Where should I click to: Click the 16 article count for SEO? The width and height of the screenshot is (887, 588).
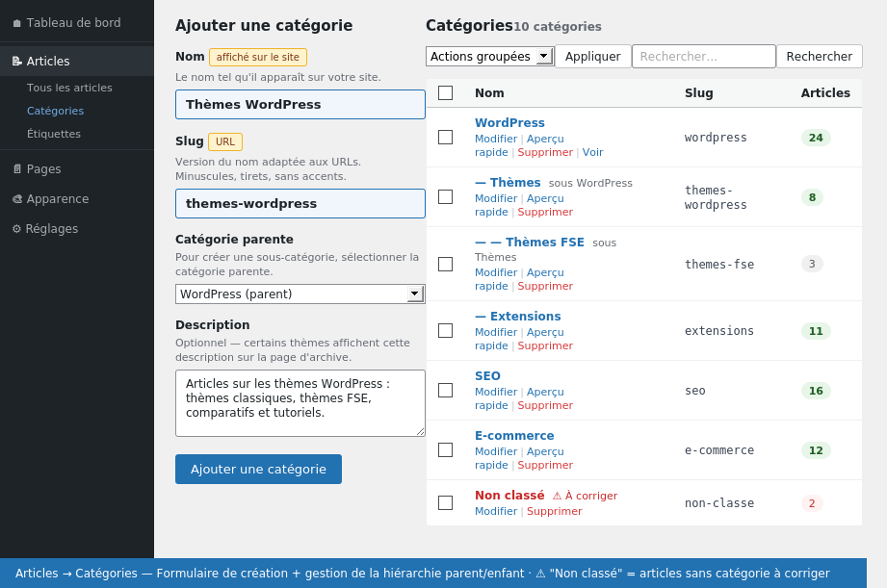[816, 391]
